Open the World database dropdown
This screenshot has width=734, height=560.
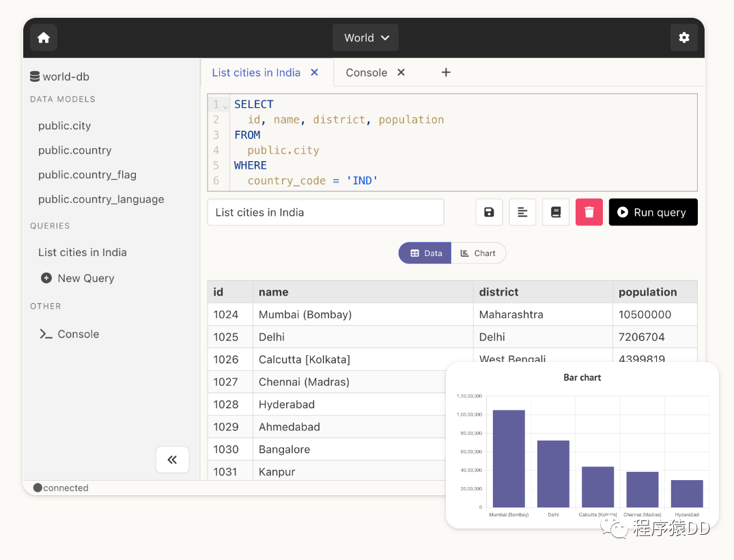365,38
